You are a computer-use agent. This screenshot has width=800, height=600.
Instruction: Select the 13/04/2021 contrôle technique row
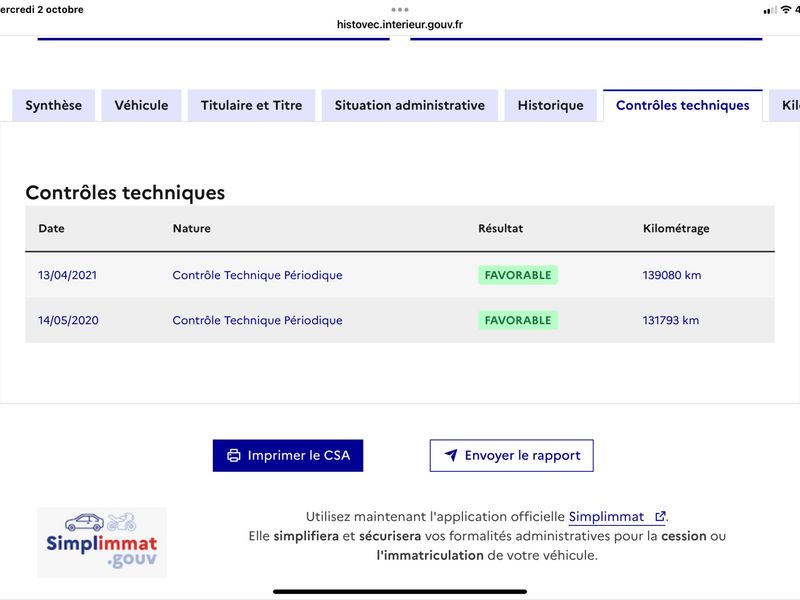tap(400, 275)
